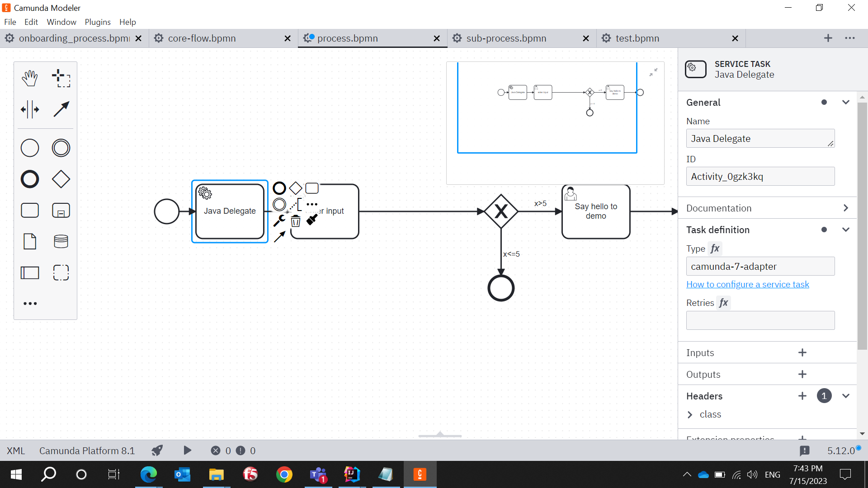Add an Outputs entry
868x488 pixels.
pyautogui.click(x=802, y=374)
